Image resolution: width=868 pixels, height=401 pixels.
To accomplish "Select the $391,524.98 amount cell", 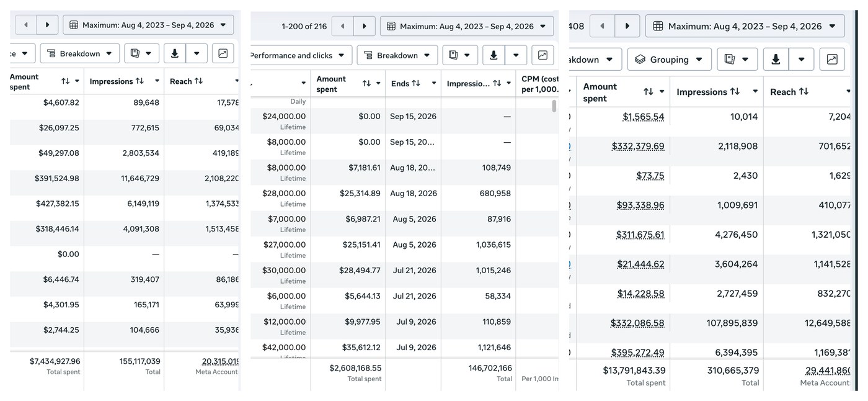I will coord(57,178).
